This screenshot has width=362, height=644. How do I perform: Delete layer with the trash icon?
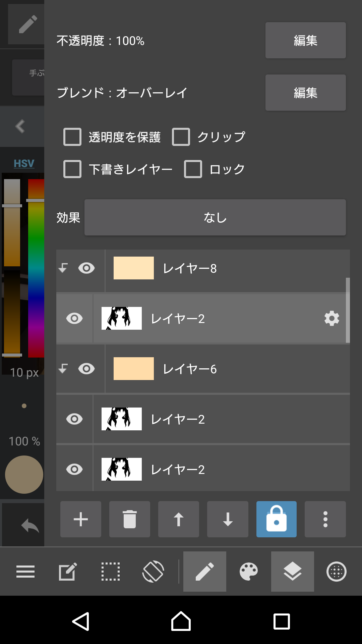(x=129, y=519)
